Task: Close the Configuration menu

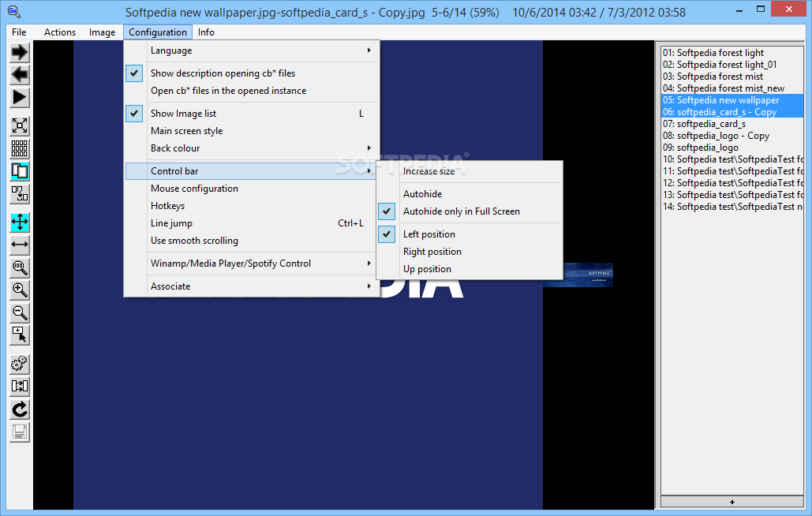Action: [x=158, y=32]
